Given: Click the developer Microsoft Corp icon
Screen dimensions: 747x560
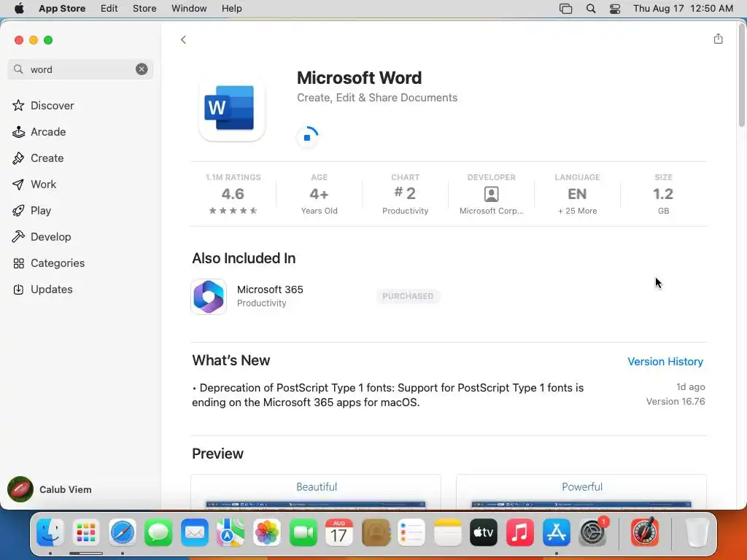Looking at the screenshot, I should coord(491,194).
